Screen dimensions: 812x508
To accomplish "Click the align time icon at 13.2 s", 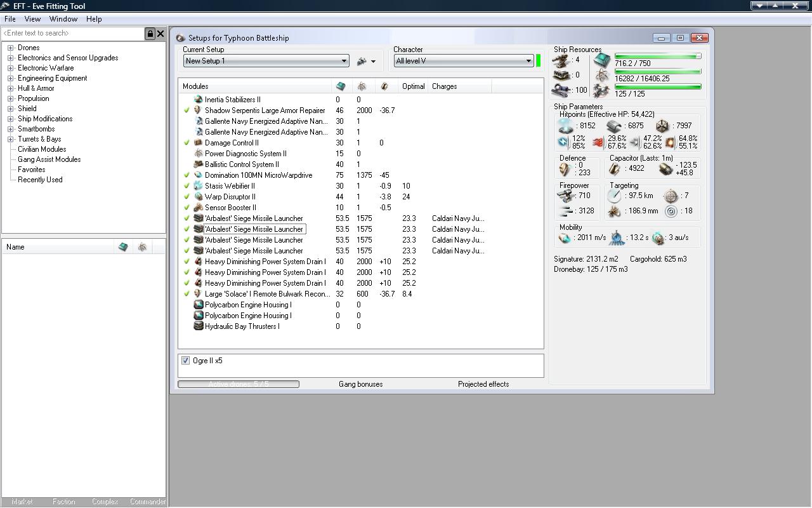I will point(617,238).
